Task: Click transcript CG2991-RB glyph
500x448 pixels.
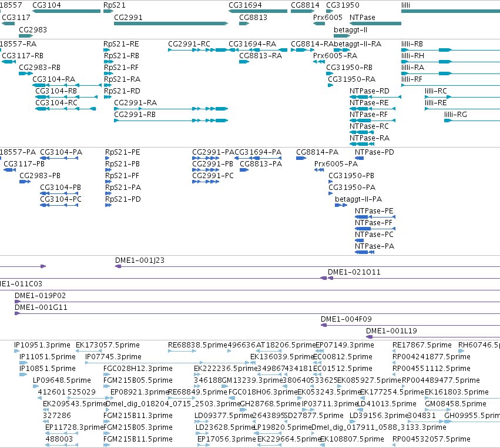Action: pyautogui.click(x=171, y=121)
